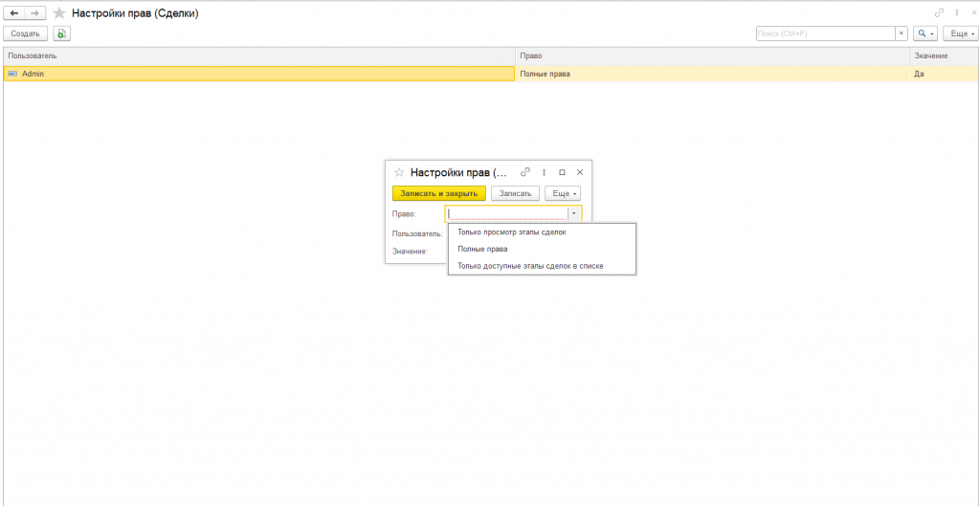This screenshot has width=980, height=506.
Task: Open the dialog Еще menu
Action: 563,193
